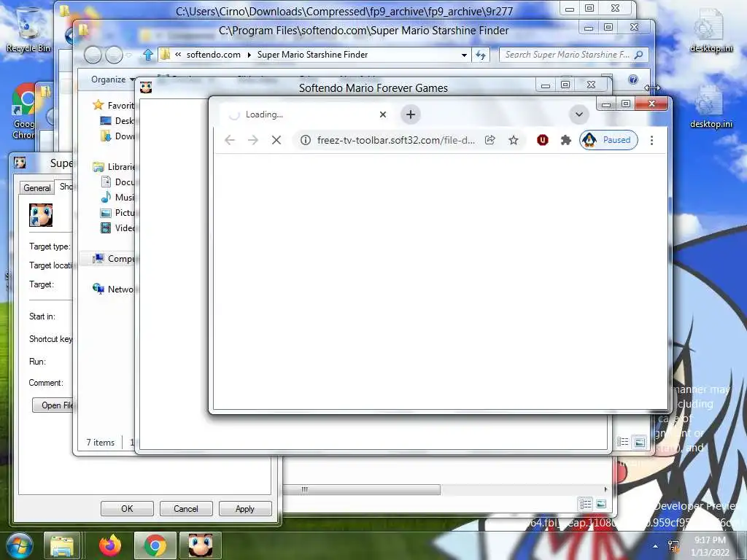Click Explorer's round Forward button
This screenshot has width=747, height=560.
pyautogui.click(x=114, y=55)
